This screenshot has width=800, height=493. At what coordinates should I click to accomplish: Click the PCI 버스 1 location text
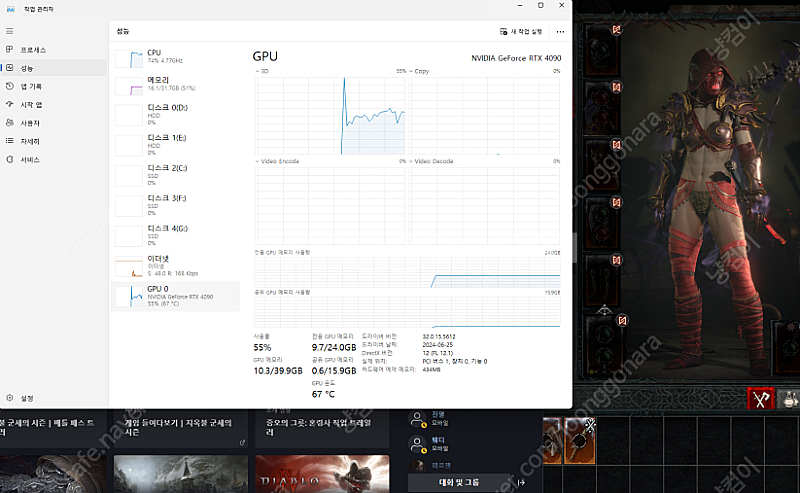455,361
